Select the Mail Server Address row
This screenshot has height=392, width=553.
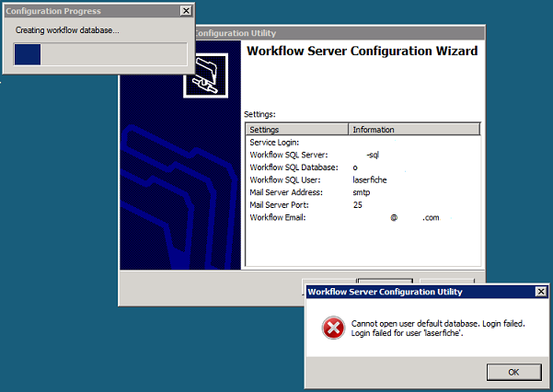coord(363,192)
